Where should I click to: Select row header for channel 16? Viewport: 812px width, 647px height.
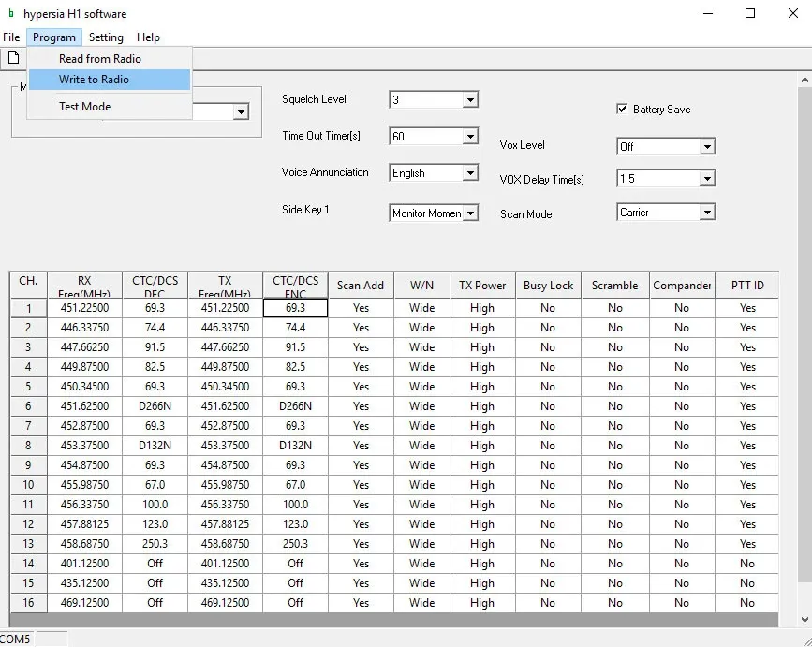point(28,603)
